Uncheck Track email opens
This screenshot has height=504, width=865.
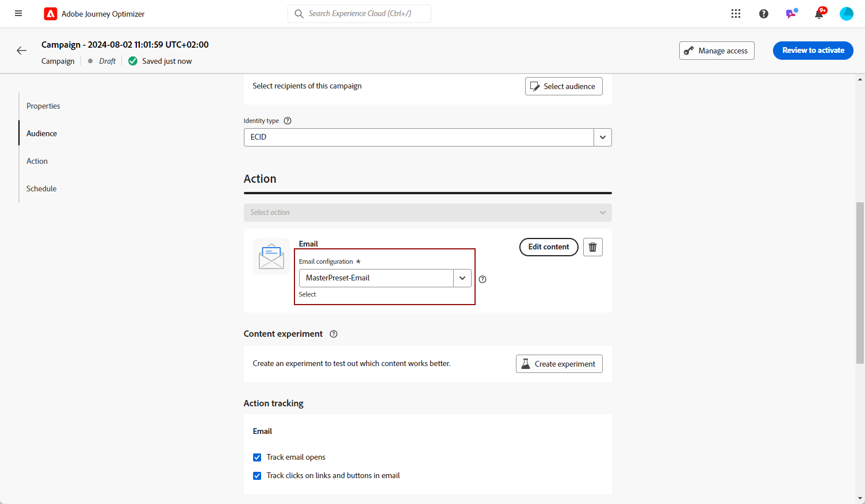[x=257, y=457]
